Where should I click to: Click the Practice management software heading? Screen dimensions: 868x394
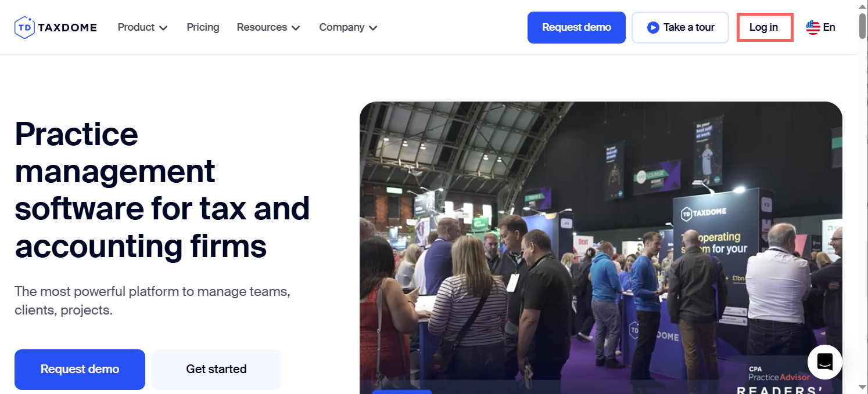click(162, 190)
